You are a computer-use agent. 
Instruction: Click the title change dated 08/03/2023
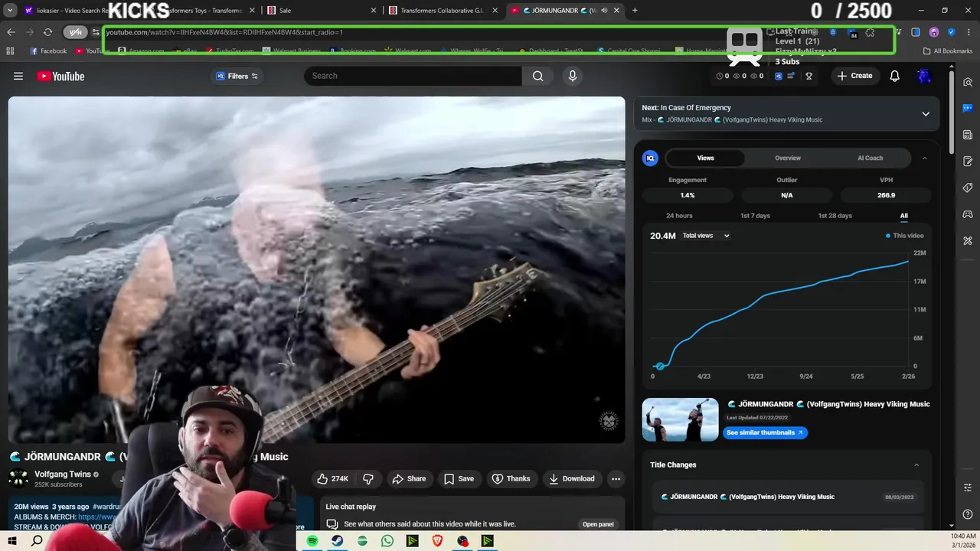788,497
